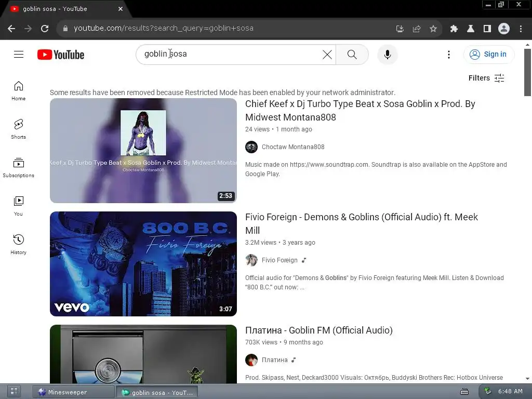532x399 pixels.
Task: Go to YouTube home via logo
Action: [61, 55]
